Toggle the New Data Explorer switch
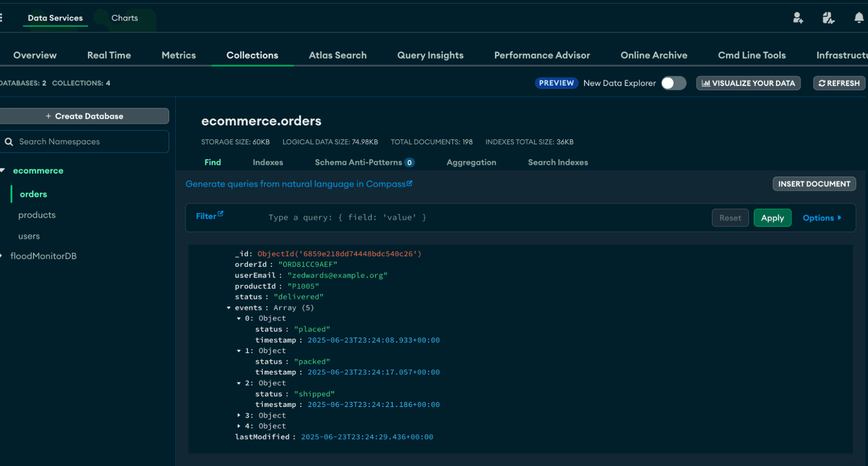Screen dimensions: 868x466 tap(673, 83)
